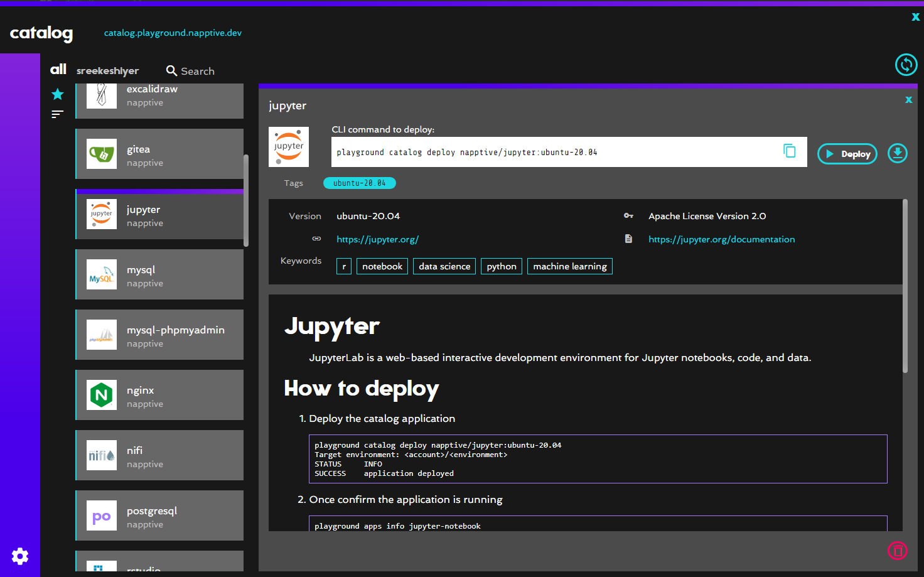
Task: Click the link chain icon
Action: tap(316, 239)
